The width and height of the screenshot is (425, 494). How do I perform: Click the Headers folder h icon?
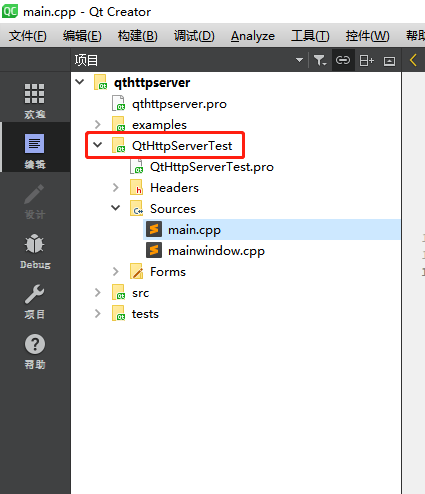(136, 187)
